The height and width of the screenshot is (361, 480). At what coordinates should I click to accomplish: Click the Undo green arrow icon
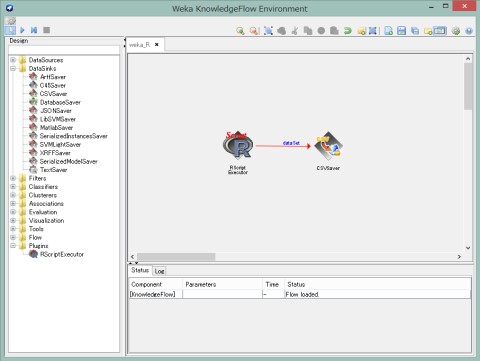click(348, 31)
